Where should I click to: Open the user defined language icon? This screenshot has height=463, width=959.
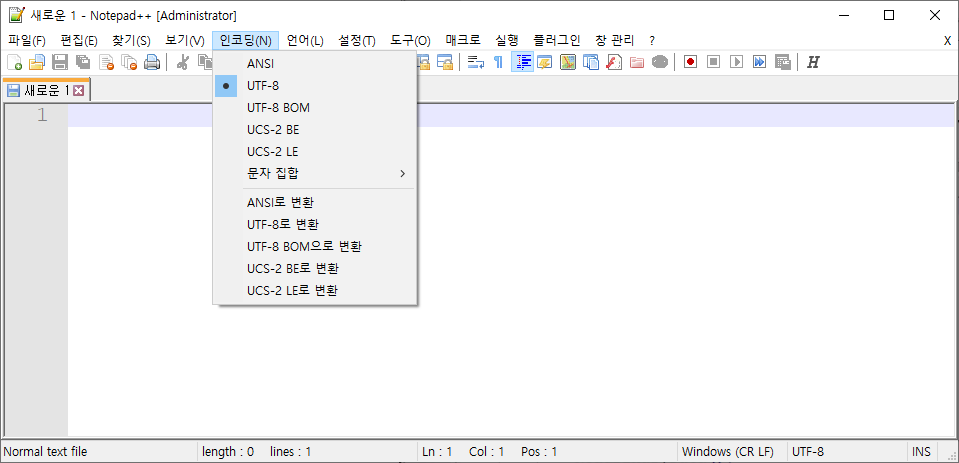pyautogui.click(x=544, y=62)
